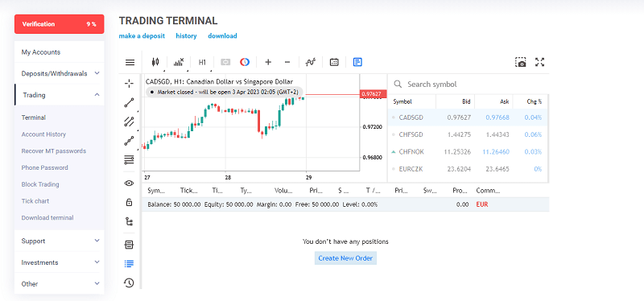Click the red-blue circular icon
Viewport: 644px width, 301px height.
pos(245,63)
